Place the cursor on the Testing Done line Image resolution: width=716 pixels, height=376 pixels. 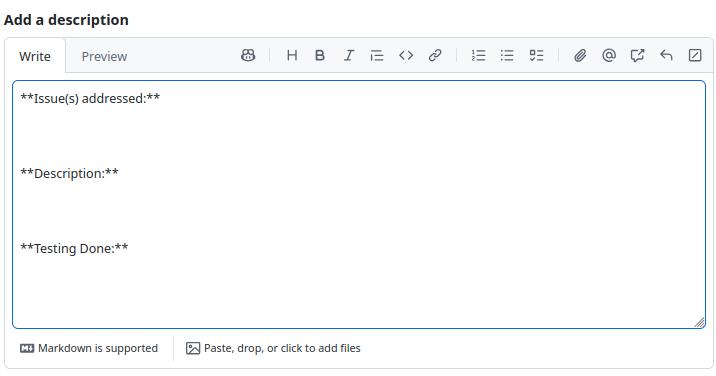pos(74,249)
